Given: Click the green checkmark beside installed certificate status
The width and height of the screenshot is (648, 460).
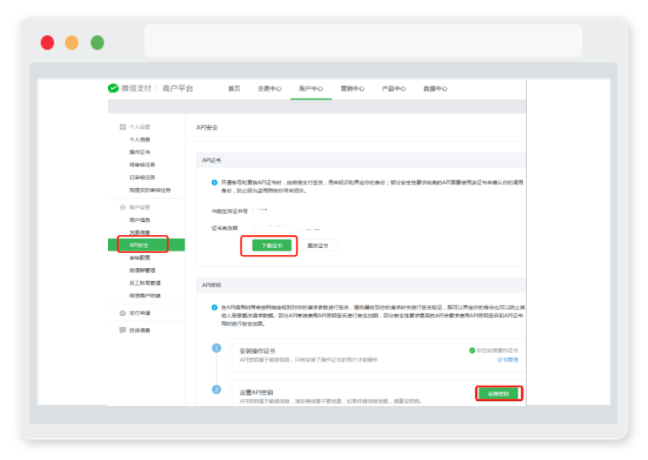Looking at the screenshot, I should click(x=472, y=350).
